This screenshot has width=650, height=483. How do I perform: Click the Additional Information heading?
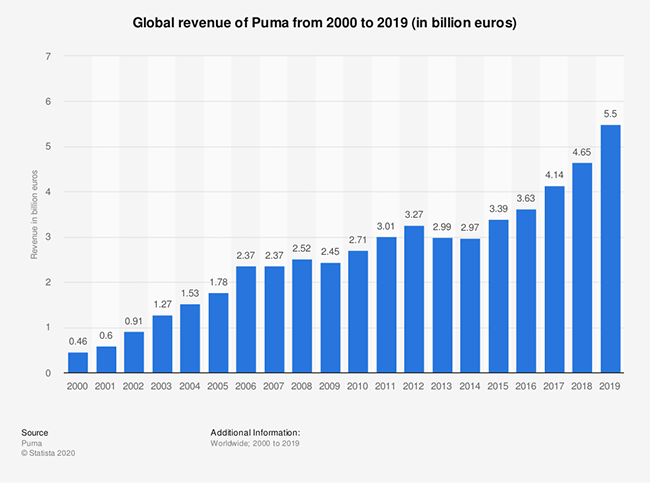tap(255, 431)
